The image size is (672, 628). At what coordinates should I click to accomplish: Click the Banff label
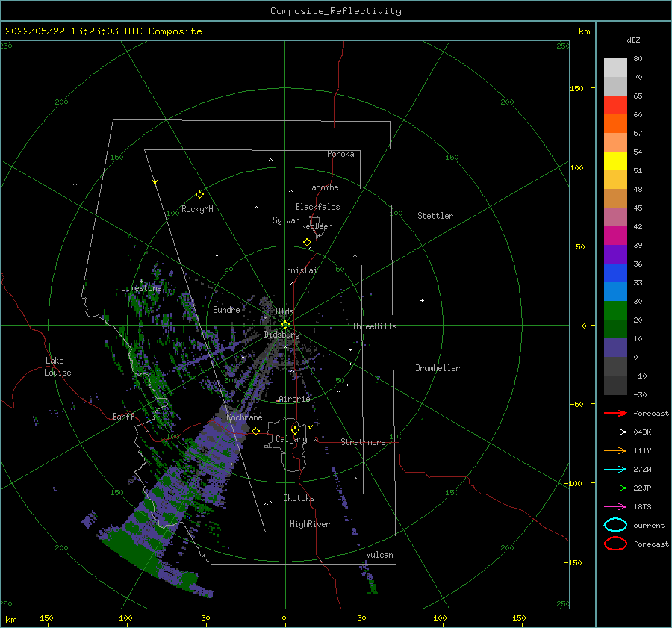coord(123,416)
